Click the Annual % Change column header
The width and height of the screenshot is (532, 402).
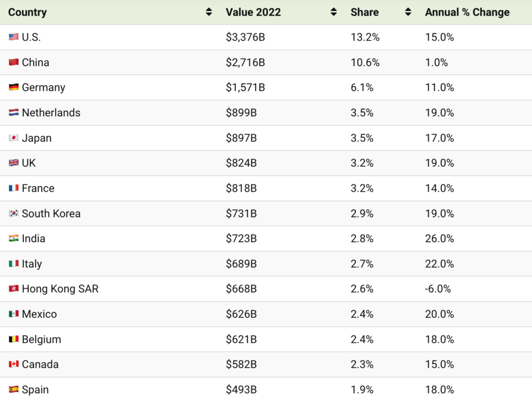467,12
